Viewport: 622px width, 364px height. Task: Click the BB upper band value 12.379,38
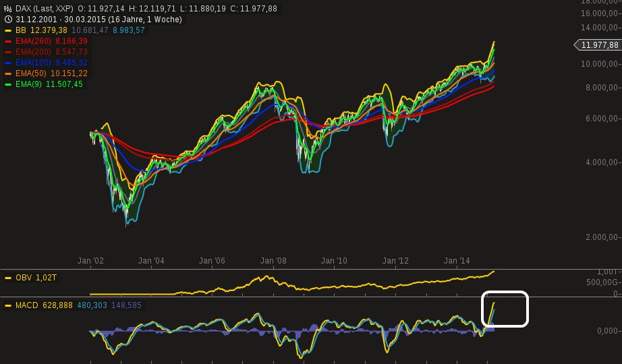(x=49, y=30)
